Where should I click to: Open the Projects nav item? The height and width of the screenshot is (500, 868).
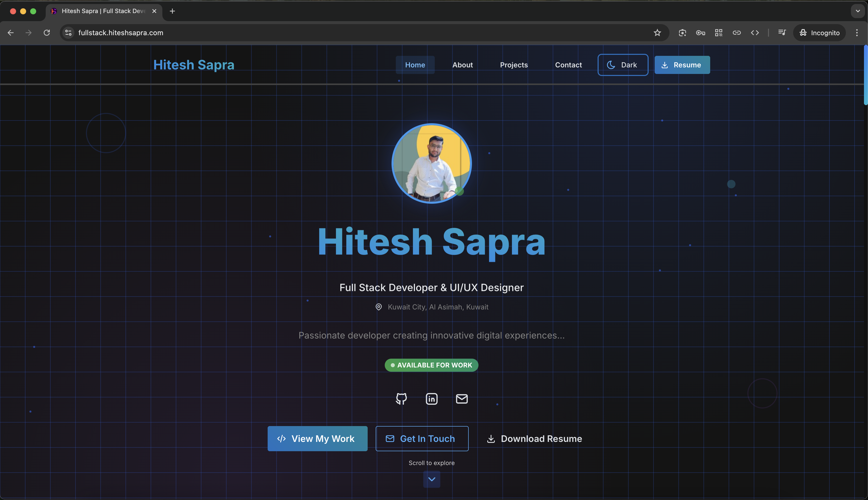514,65
